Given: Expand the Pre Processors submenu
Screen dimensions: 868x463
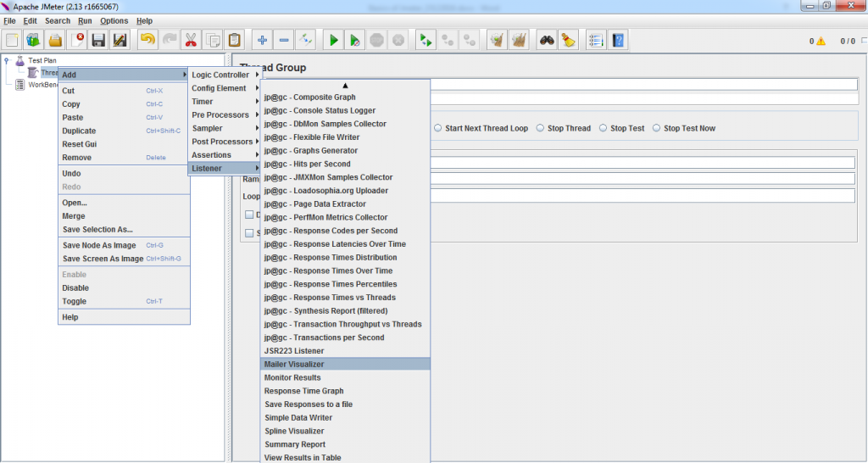Looking at the screenshot, I should 224,114.
